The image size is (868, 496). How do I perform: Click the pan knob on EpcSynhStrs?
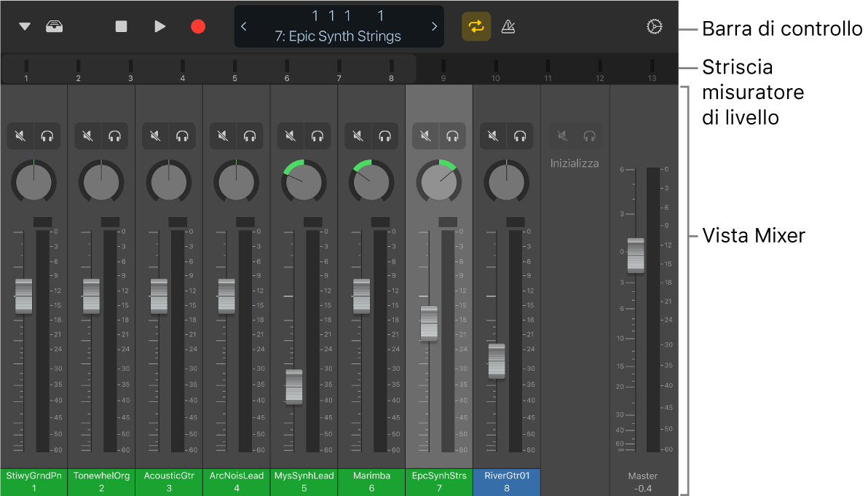[439, 182]
